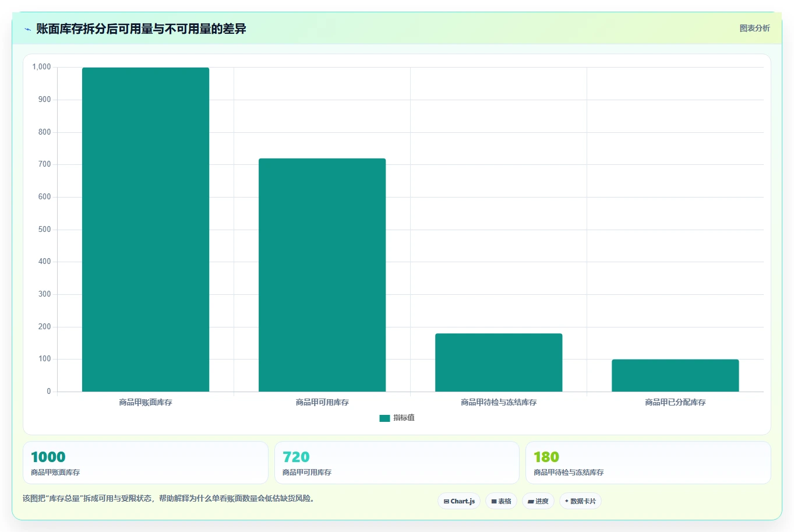Click the y-axis tick label 700
Screen dimensions: 794x532
coord(45,164)
